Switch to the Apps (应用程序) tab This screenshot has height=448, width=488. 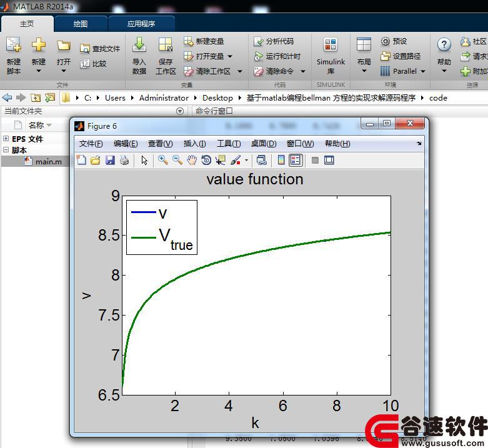[141, 24]
